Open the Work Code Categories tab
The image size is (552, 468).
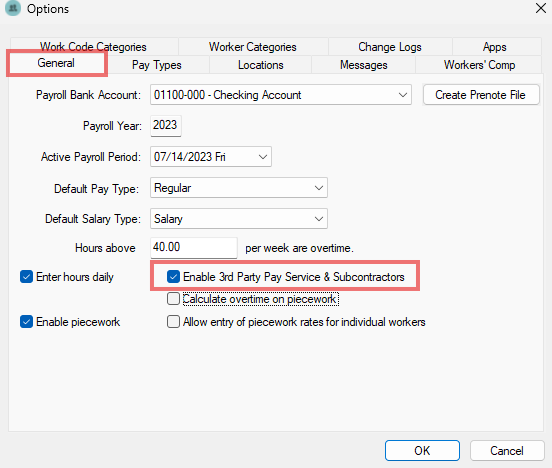click(x=93, y=46)
